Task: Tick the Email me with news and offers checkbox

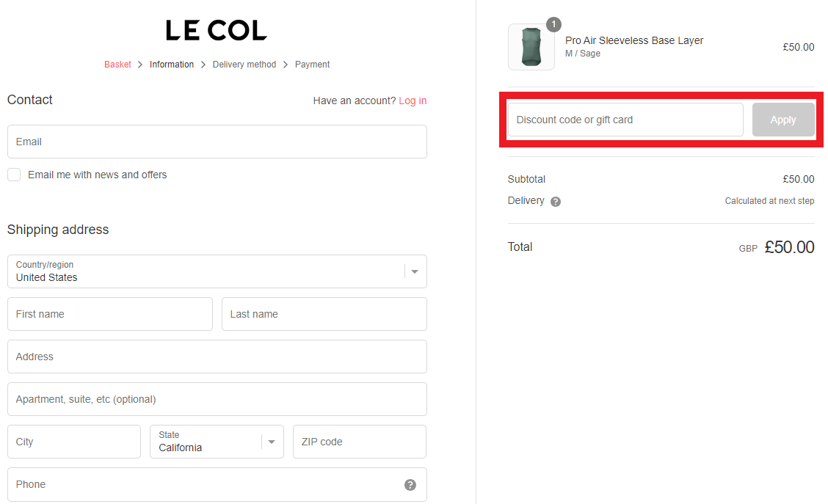Action: 14,175
